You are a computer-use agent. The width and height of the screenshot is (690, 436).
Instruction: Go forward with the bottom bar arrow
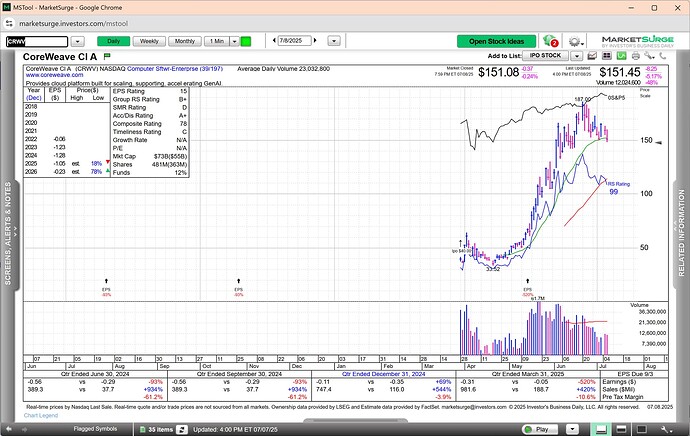[24, 429]
